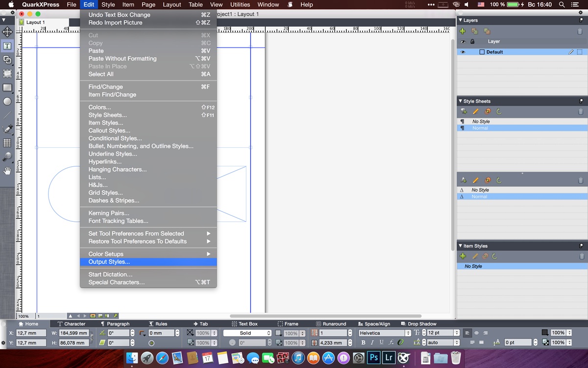
Task: Choose Colors... in Edit menu
Action: pyautogui.click(x=148, y=107)
